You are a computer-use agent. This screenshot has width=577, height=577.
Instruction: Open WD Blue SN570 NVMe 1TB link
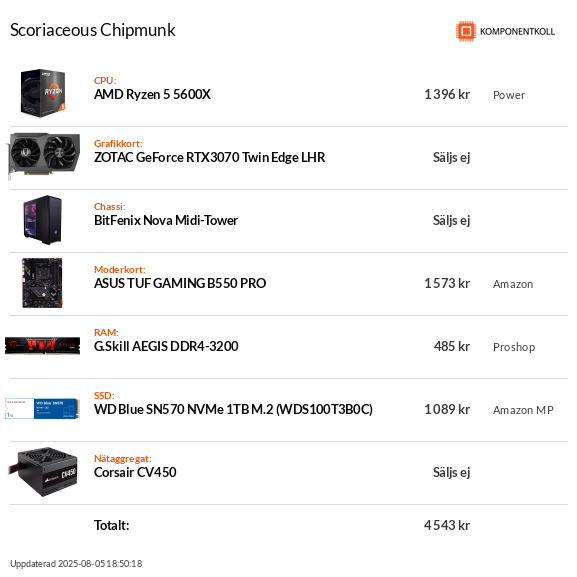(233, 409)
